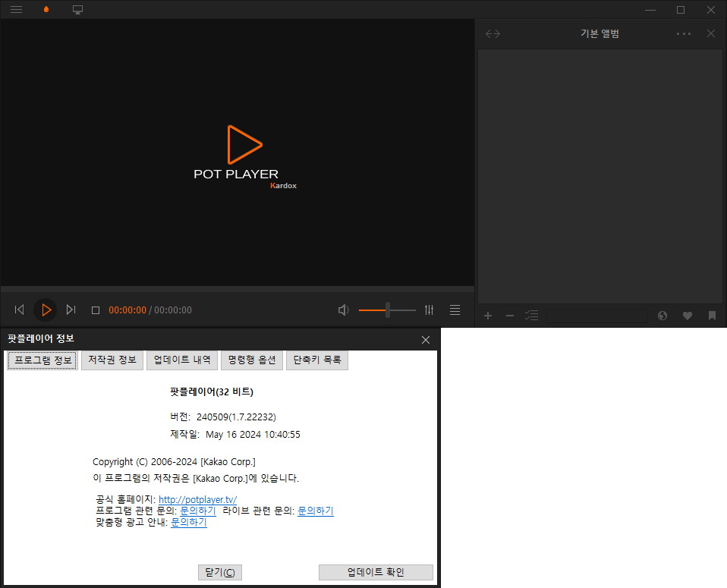Screen dimensions: 727x588
Task: Click the globe icon in playlist bar
Action: tap(662, 316)
